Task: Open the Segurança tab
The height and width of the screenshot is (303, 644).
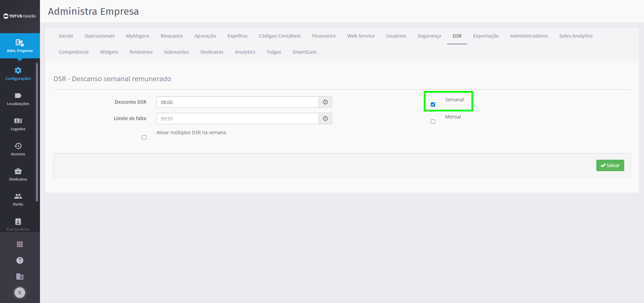Action: pyautogui.click(x=429, y=36)
